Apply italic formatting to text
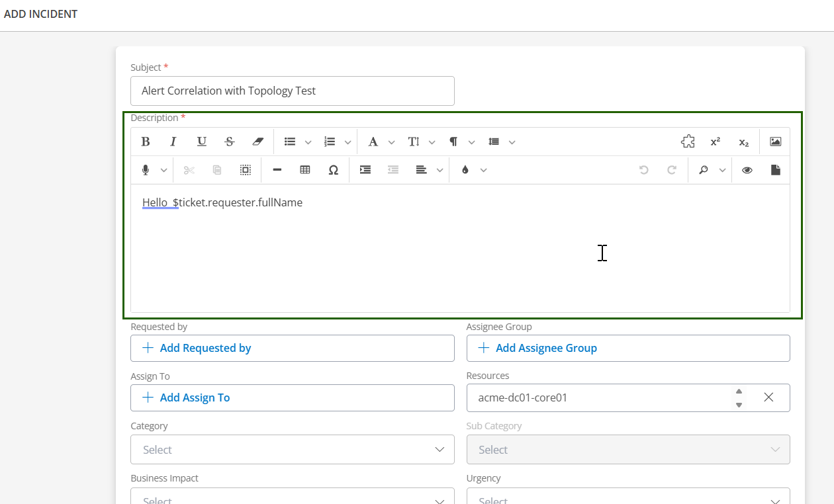The image size is (834, 504). pyautogui.click(x=173, y=142)
